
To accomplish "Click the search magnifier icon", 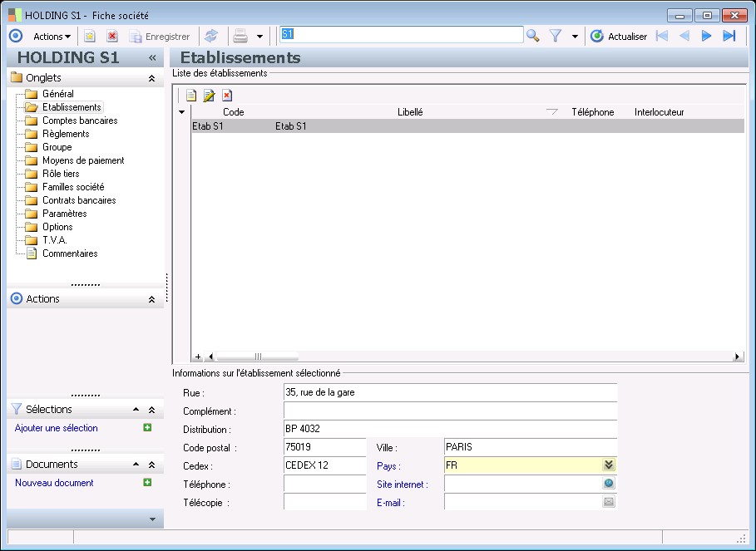I will 533,36.
